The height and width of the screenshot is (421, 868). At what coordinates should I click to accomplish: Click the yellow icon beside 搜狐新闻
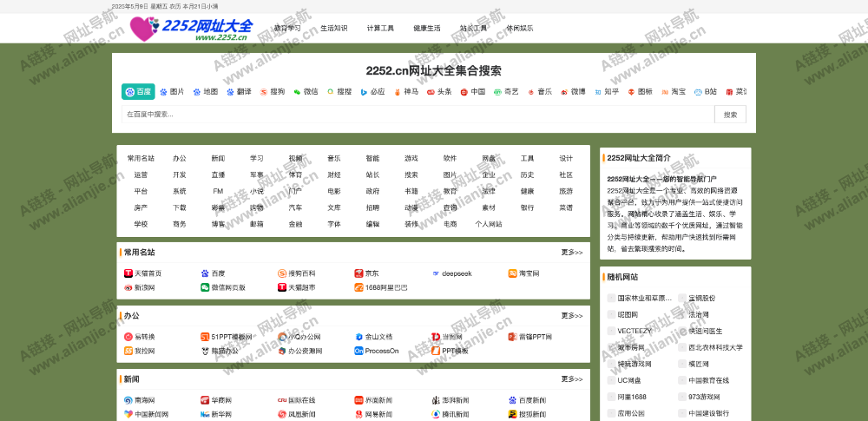coord(513,414)
